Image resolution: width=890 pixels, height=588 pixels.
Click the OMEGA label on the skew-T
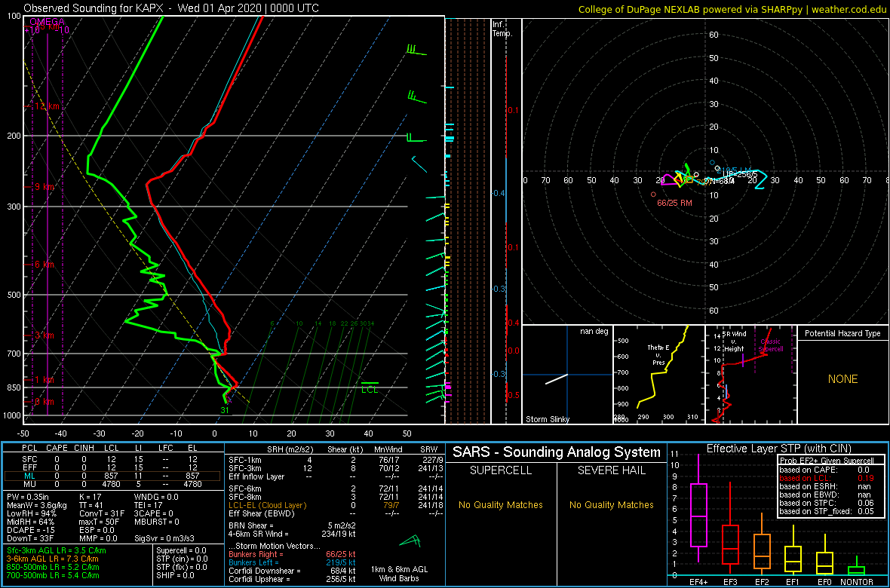47,21
